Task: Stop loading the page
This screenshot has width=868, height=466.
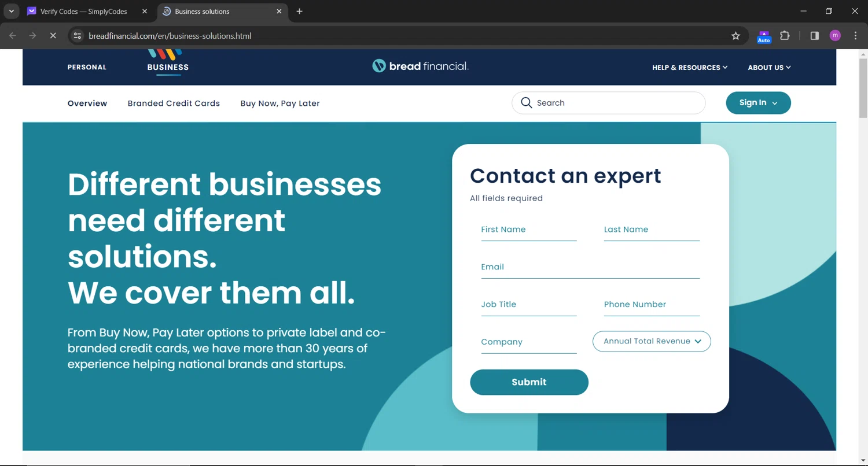Action: point(53,36)
